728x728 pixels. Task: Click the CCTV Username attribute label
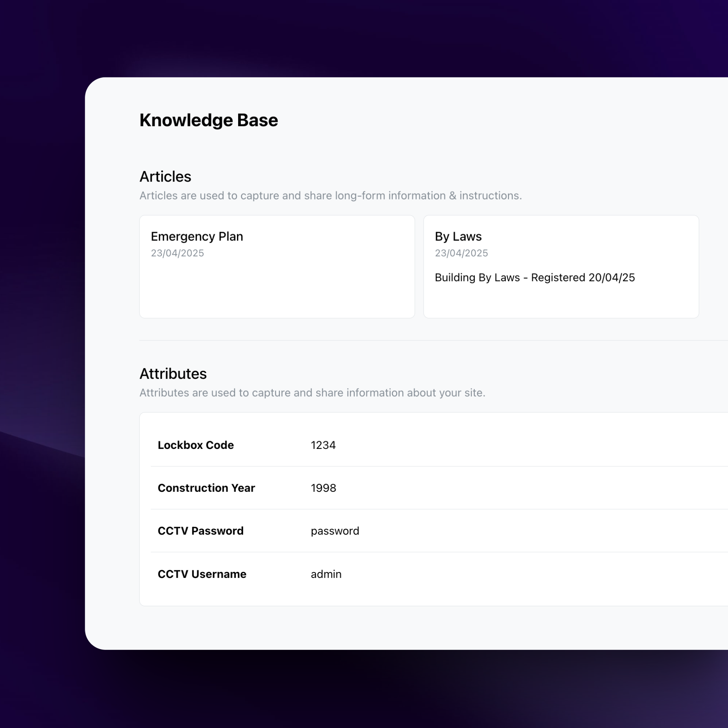coord(202,574)
